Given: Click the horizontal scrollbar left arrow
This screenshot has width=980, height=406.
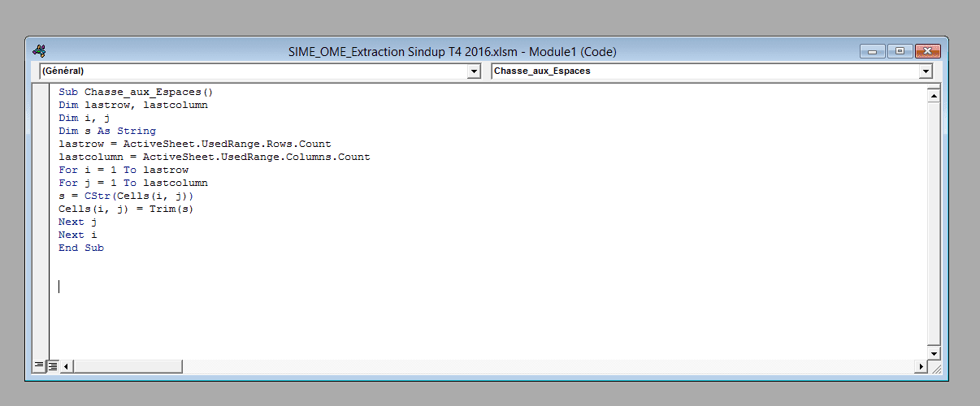Looking at the screenshot, I should click(x=67, y=366).
